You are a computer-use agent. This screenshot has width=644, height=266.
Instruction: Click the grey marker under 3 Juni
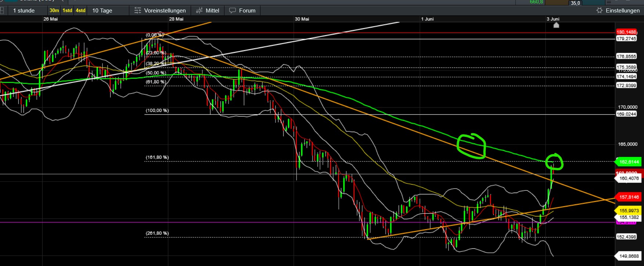pos(556,25)
